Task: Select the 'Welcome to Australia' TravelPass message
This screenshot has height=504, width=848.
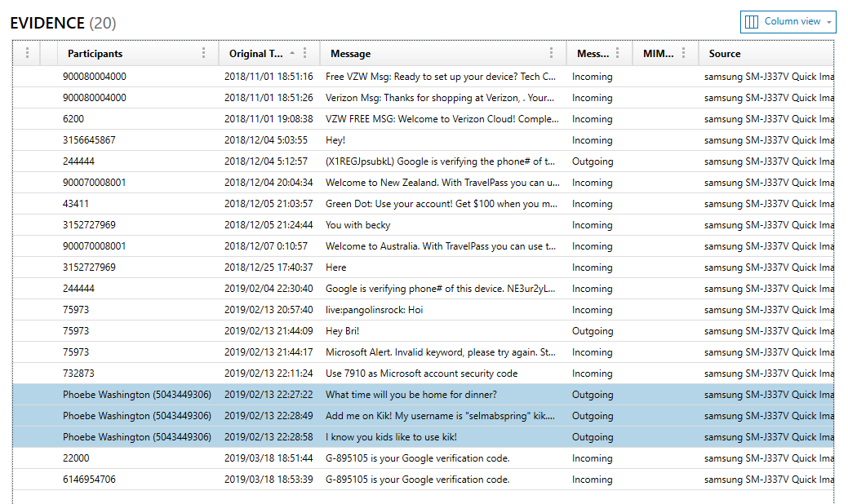Action: click(408, 245)
